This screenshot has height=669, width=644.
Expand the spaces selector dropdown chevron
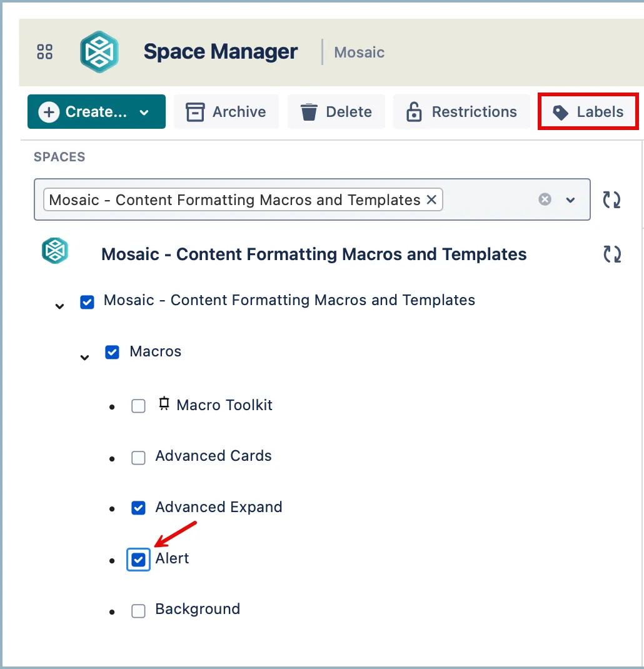click(x=570, y=199)
